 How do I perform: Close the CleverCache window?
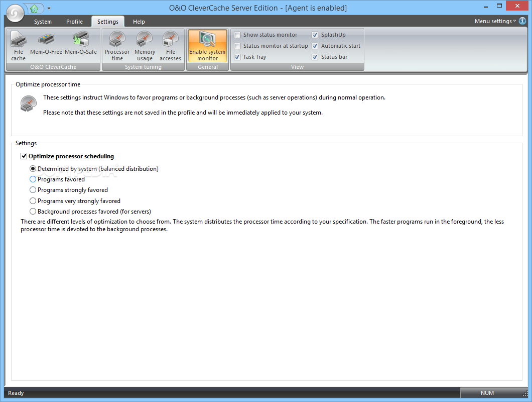click(517, 6)
